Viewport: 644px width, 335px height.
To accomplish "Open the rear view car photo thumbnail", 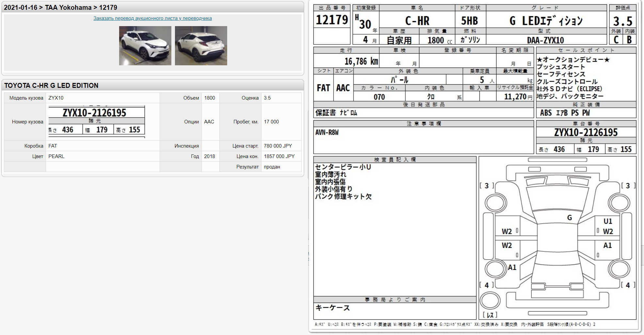I will pos(201,46).
